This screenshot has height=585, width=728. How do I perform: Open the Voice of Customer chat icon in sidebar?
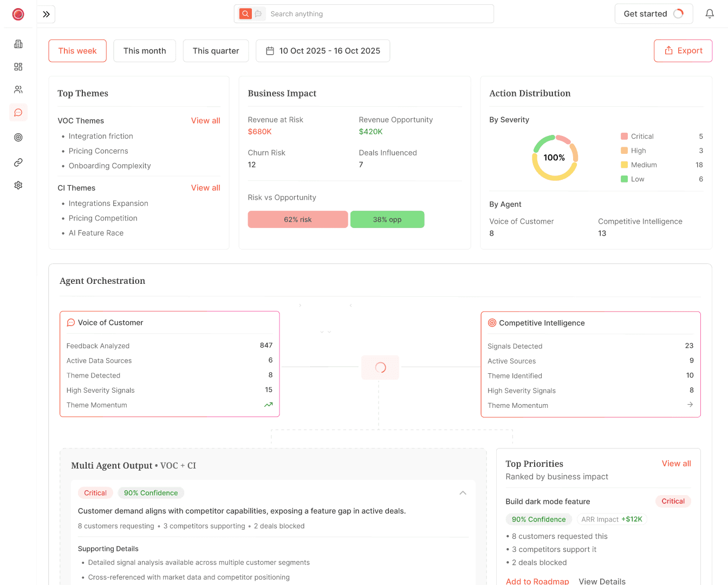(18, 112)
